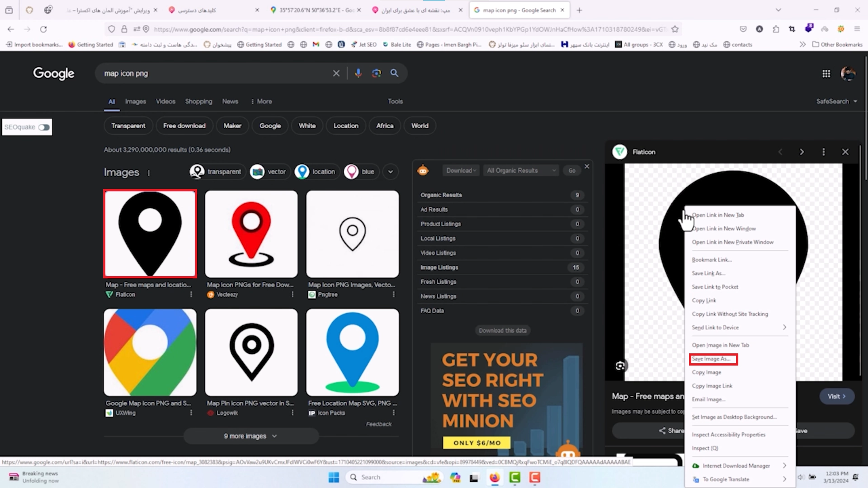868x488 pixels.
Task: Select Open Image in New Tab
Action: [x=739, y=345]
